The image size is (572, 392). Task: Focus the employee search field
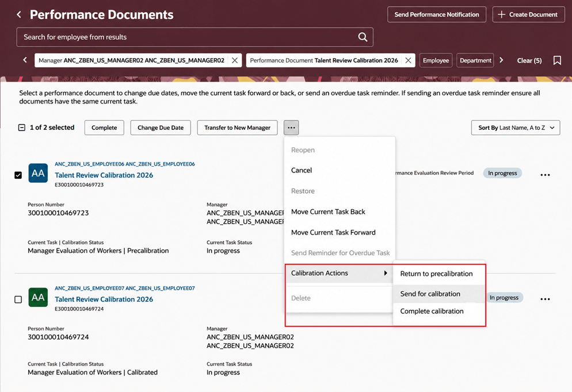(195, 37)
